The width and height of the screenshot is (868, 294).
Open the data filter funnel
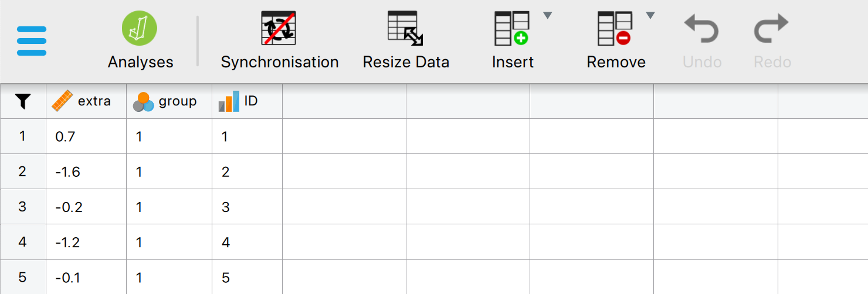pos(23,101)
